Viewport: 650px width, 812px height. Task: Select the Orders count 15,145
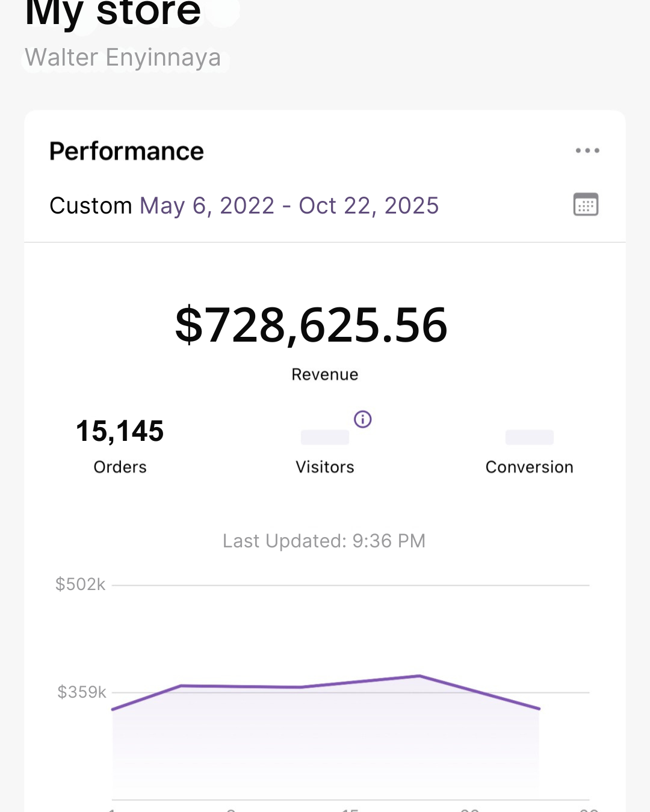pyautogui.click(x=120, y=430)
